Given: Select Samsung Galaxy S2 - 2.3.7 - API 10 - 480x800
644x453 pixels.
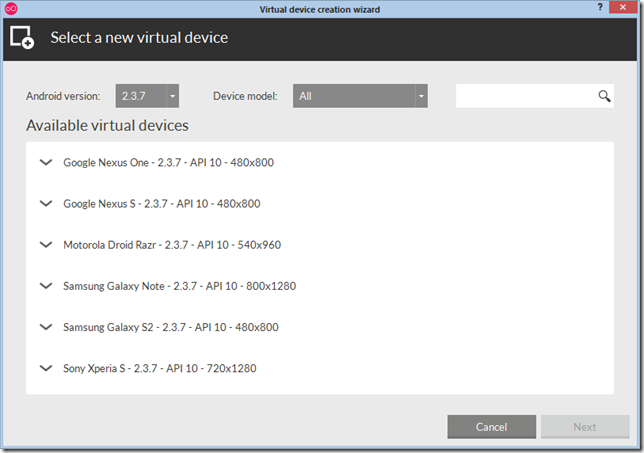Looking at the screenshot, I should click(x=171, y=327).
